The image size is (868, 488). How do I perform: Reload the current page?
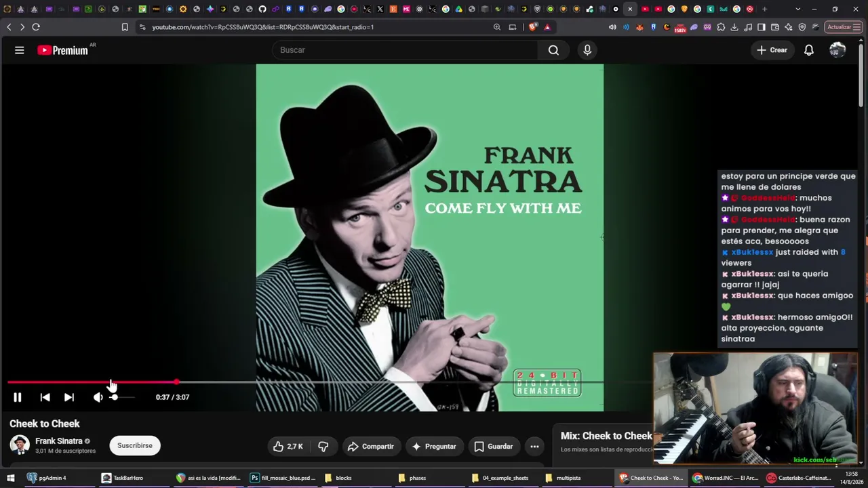point(36,27)
